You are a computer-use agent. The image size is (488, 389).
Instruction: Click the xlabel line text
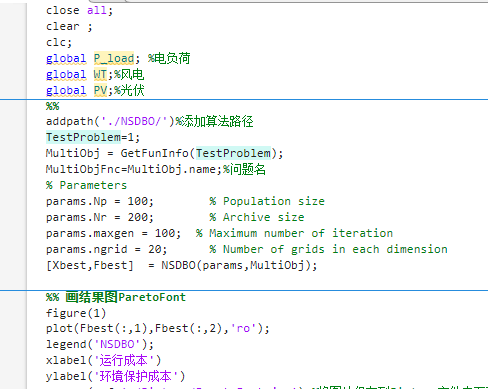(x=103, y=360)
